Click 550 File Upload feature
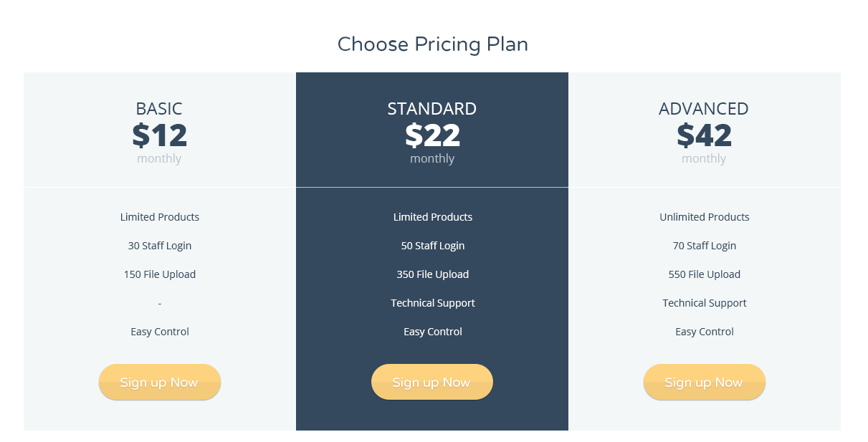The width and height of the screenshot is (868, 442). click(x=705, y=274)
